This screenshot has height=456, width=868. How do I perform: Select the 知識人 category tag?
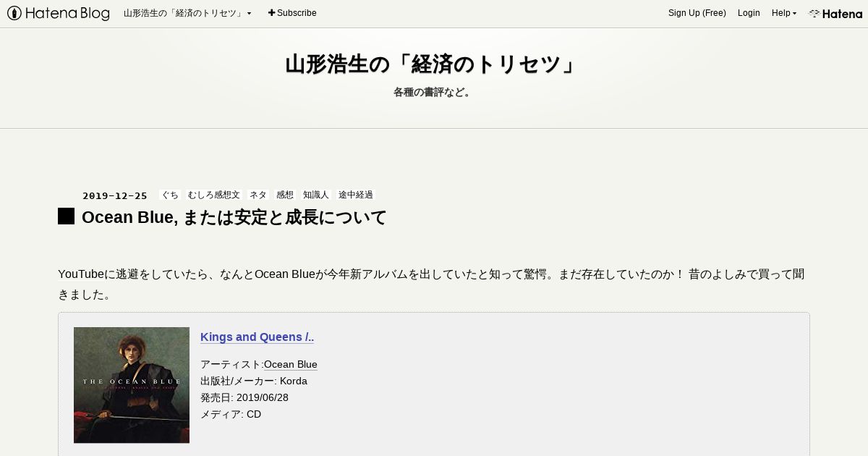(316, 195)
